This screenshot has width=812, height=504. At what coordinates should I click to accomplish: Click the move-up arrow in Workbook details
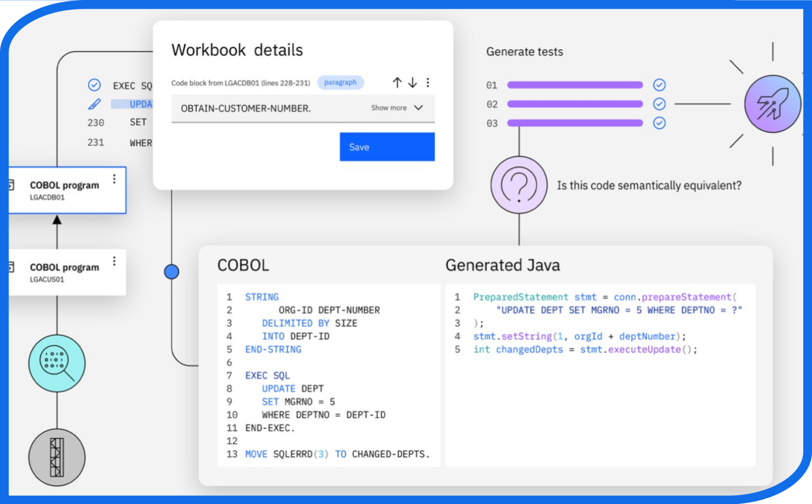click(x=397, y=83)
